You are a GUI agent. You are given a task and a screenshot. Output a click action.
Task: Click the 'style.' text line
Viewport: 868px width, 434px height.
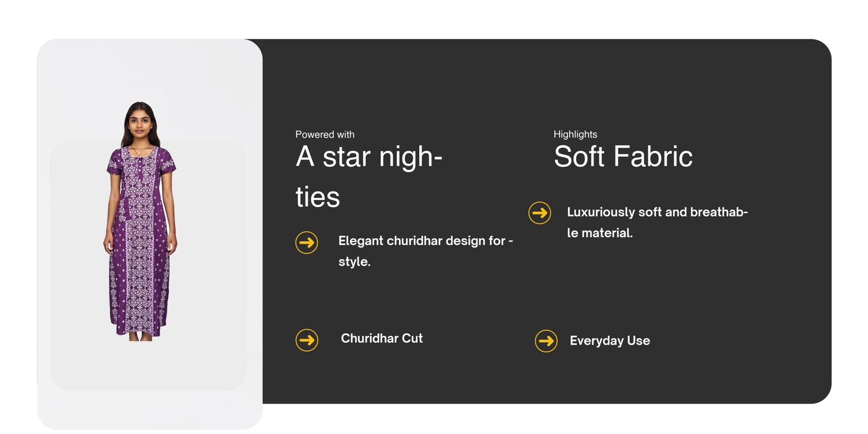coord(354,262)
